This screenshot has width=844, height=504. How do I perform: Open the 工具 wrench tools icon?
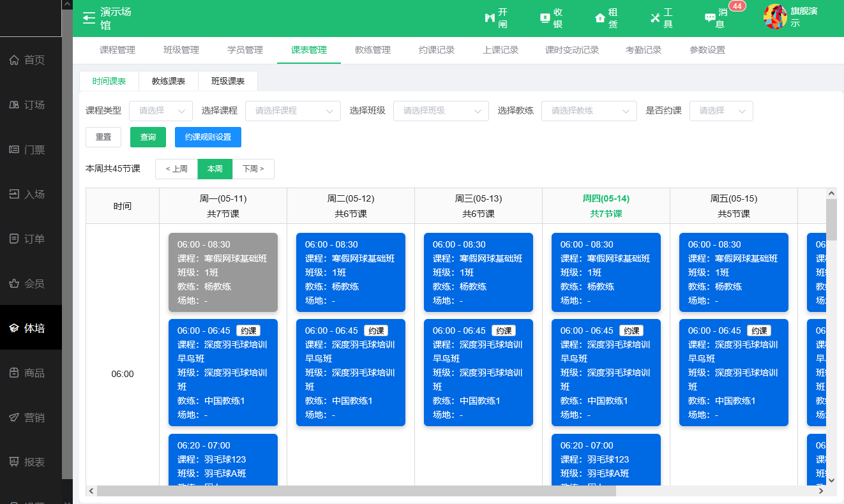[x=655, y=18]
